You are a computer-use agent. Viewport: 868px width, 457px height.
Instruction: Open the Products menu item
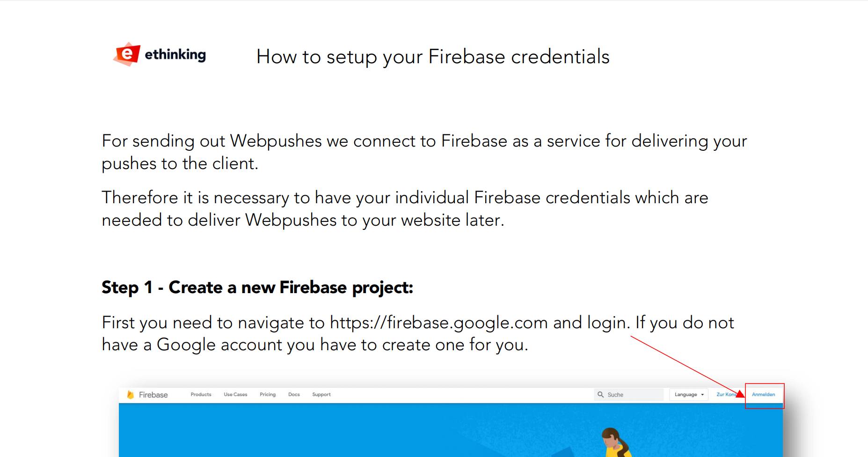tap(201, 395)
